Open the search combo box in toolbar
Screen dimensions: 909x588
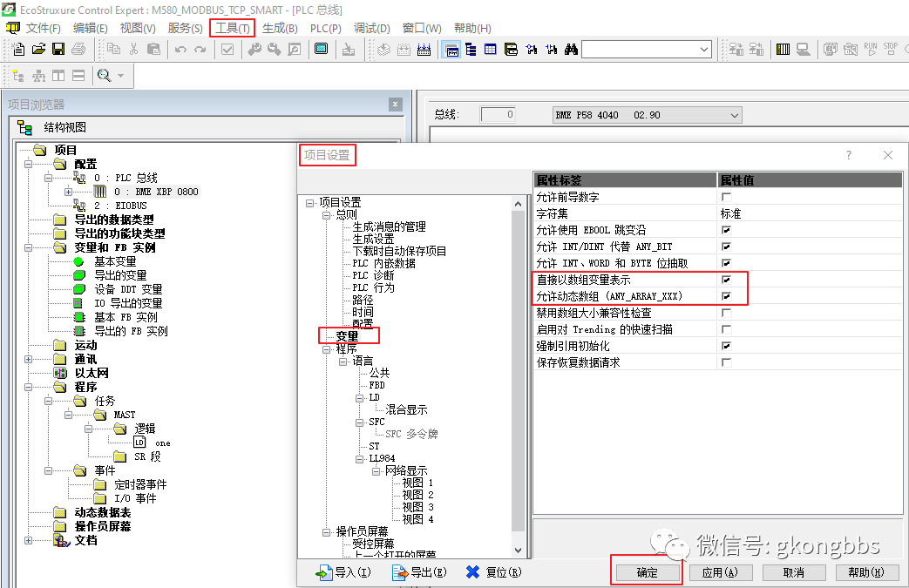click(x=647, y=50)
